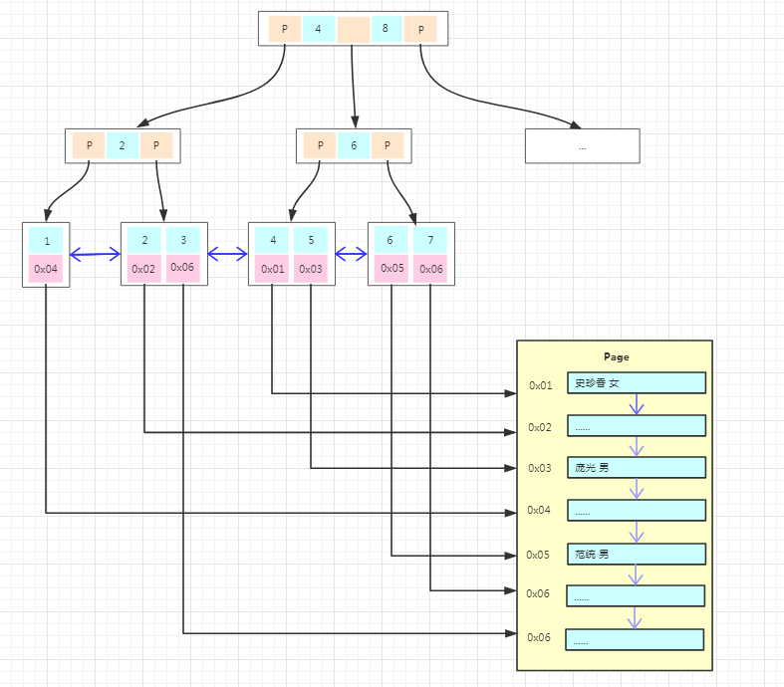This screenshot has height=687, width=784.
Task: Click right P cell of the key-6 internal node
Action: pos(388,145)
